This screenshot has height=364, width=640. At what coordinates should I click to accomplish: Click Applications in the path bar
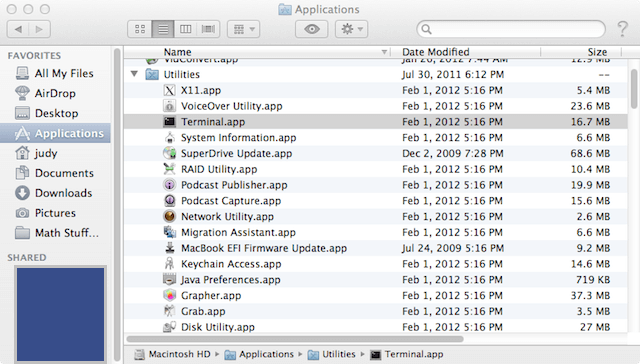click(x=260, y=354)
